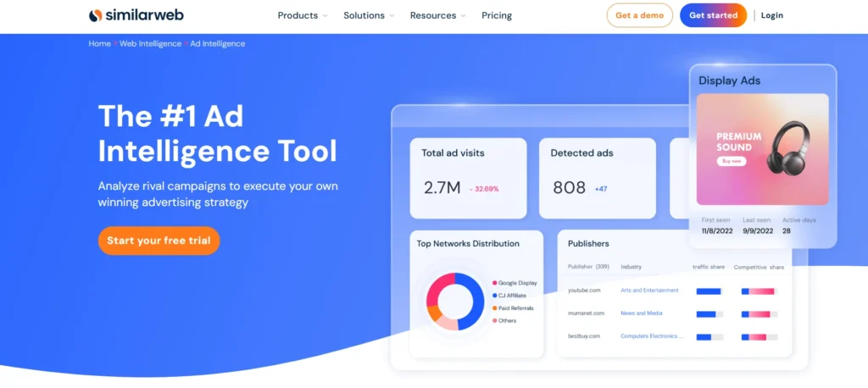Click CJ Affiliate legend dot

(x=494, y=296)
